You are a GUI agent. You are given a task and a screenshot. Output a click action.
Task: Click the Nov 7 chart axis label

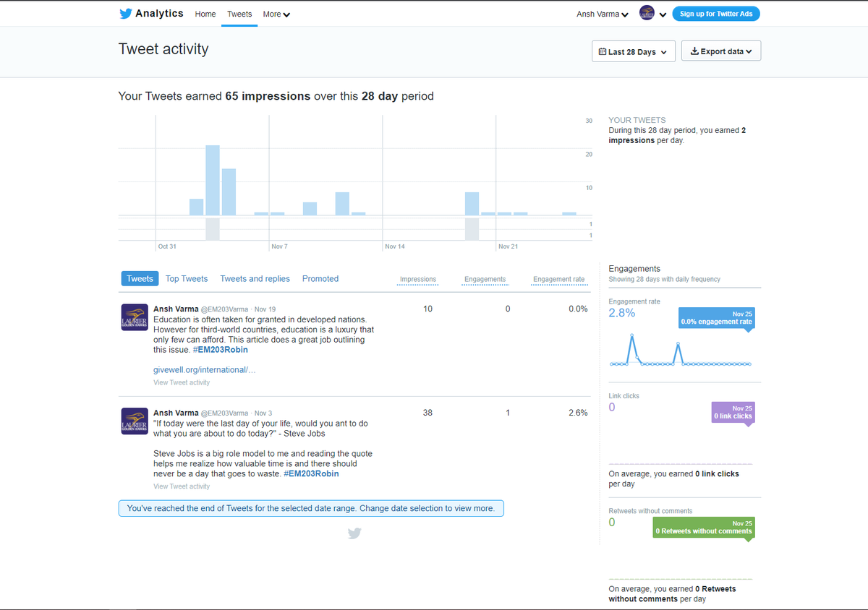pos(279,246)
